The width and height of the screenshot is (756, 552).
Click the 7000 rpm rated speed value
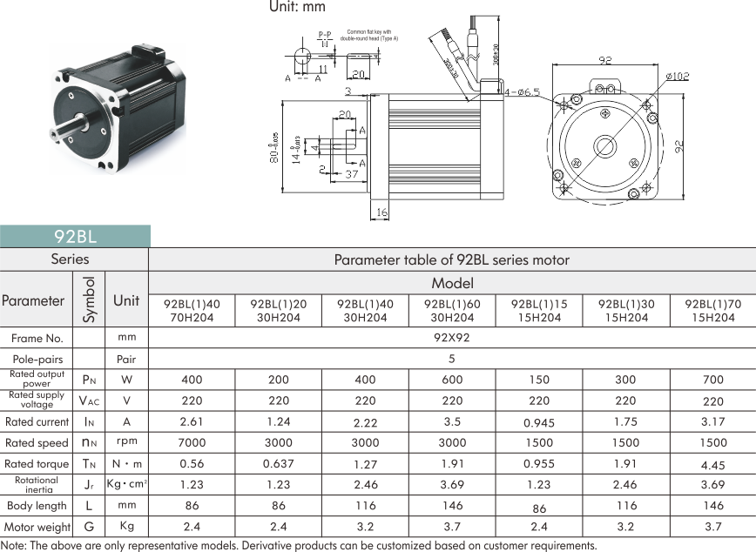192,443
